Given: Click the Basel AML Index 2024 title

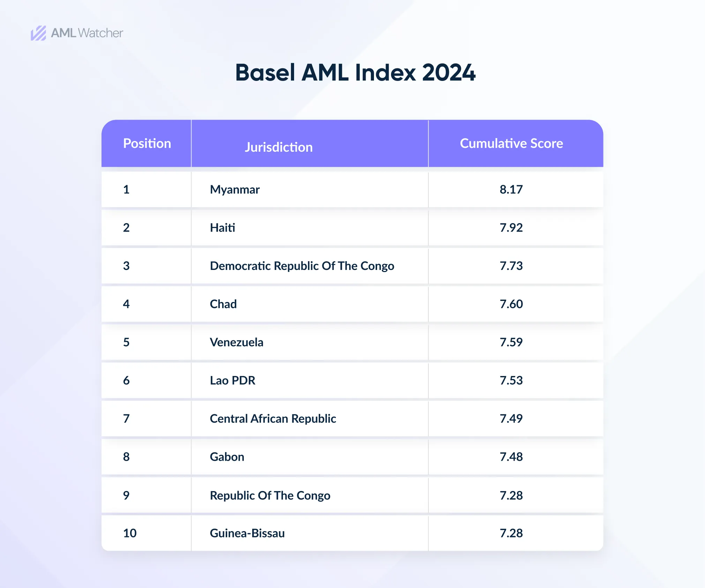Looking at the screenshot, I should pos(355,73).
